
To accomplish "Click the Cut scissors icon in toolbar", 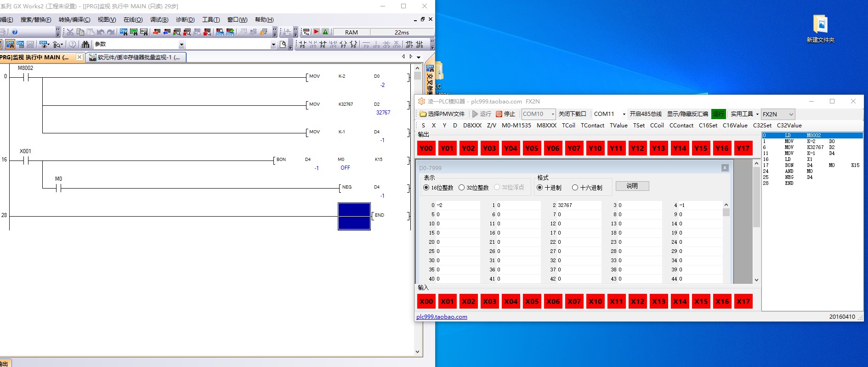I will pos(70,32).
